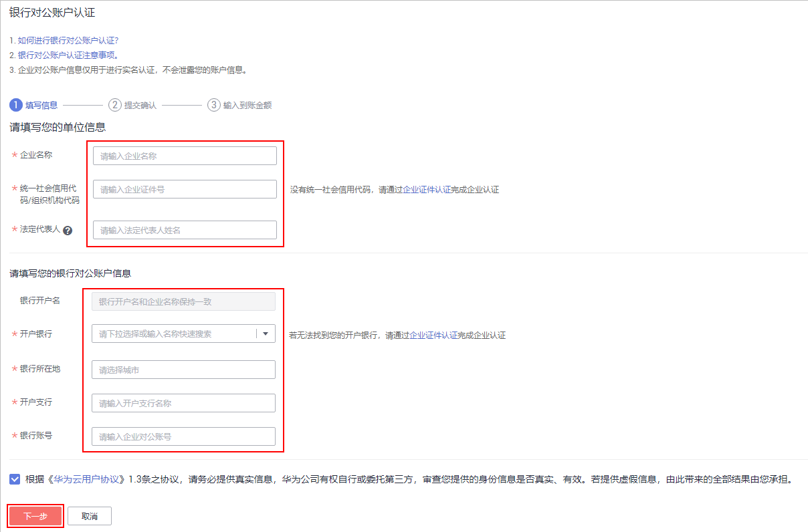Image resolution: width=808 pixels, height=532 pixels.
Task: Click the 企业名称 input field
Action: (x=184, y=155)
